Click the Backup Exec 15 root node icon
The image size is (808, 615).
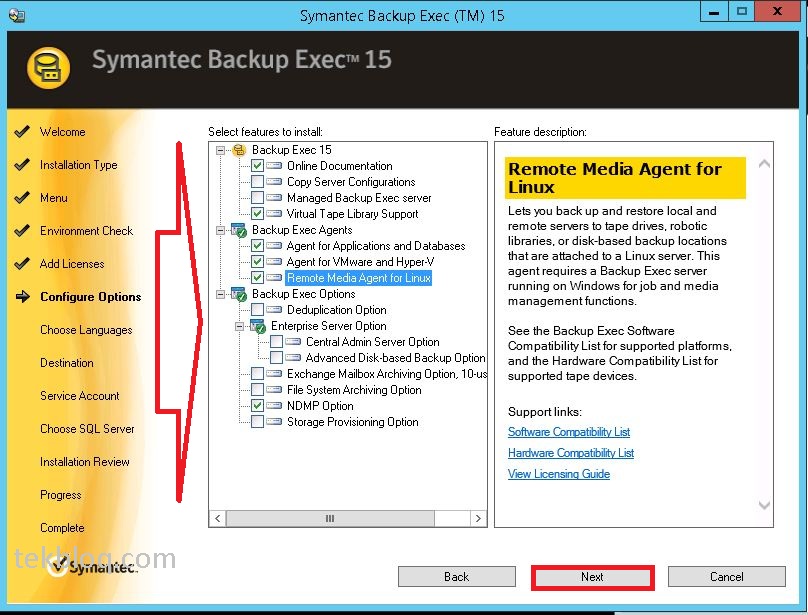click(x=239, y=150)
